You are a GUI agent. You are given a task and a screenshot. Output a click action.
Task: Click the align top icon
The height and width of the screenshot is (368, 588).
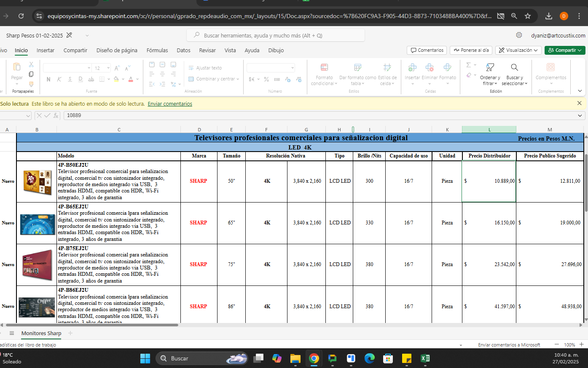pos(152,64)
